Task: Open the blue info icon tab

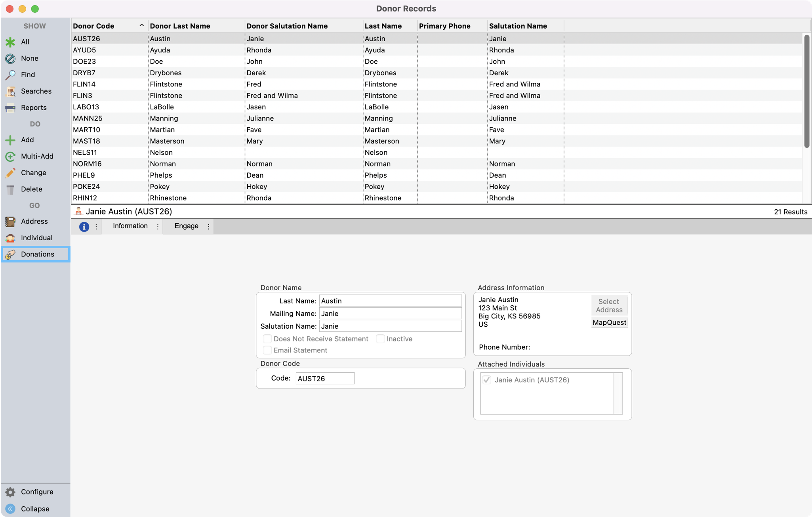Action: [84, 226]
